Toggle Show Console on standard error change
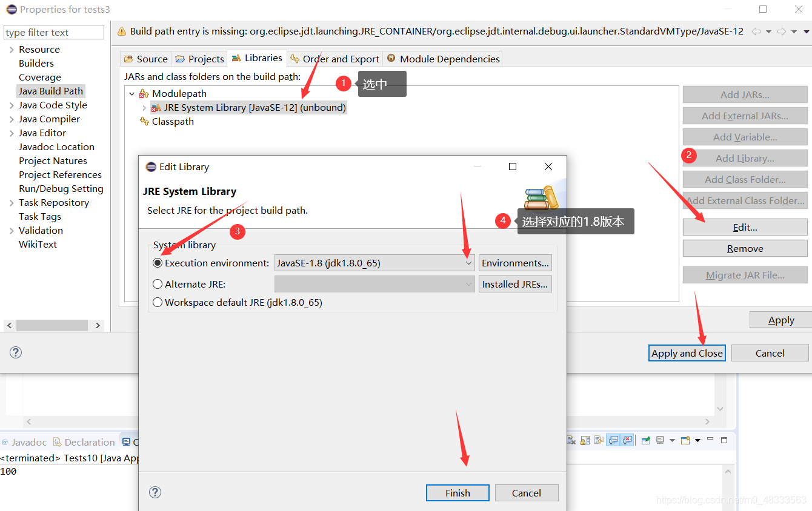The image size is (812, 511). (x=627, y=440)
